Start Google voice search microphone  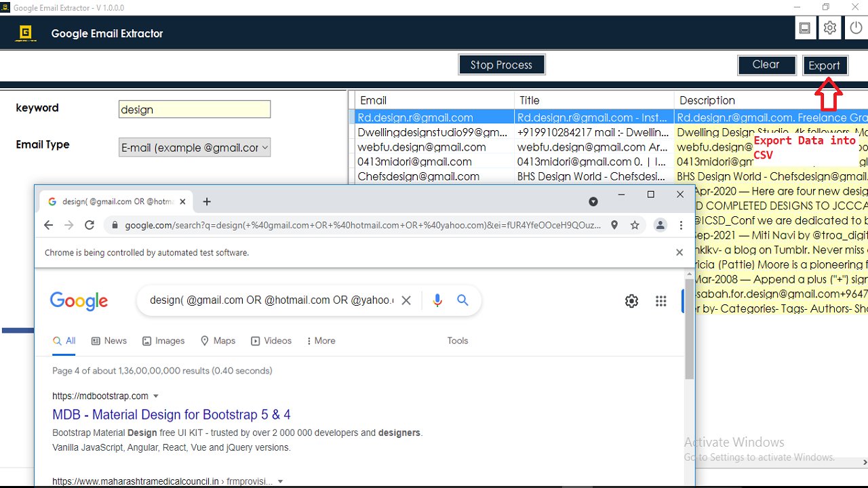click(437, 300)
